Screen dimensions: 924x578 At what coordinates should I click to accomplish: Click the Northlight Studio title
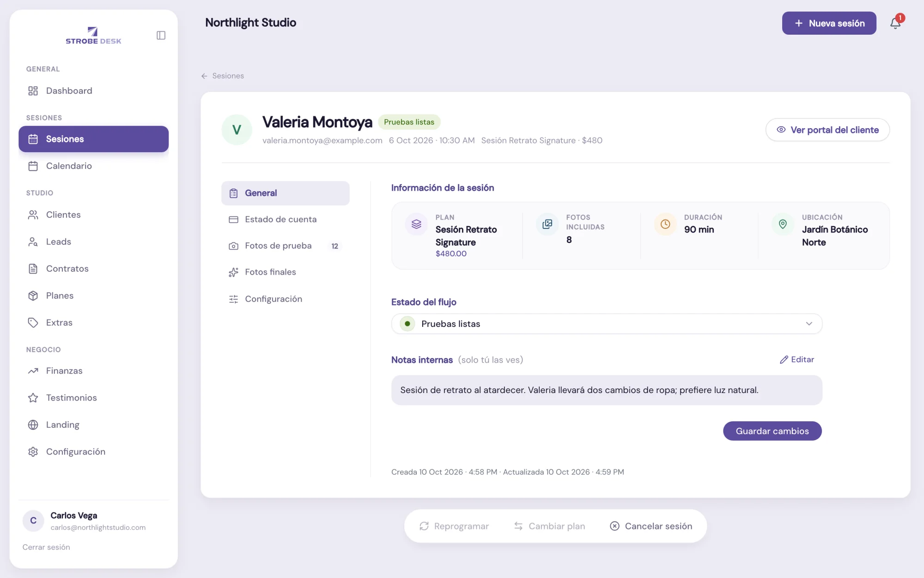coord(250,23)
